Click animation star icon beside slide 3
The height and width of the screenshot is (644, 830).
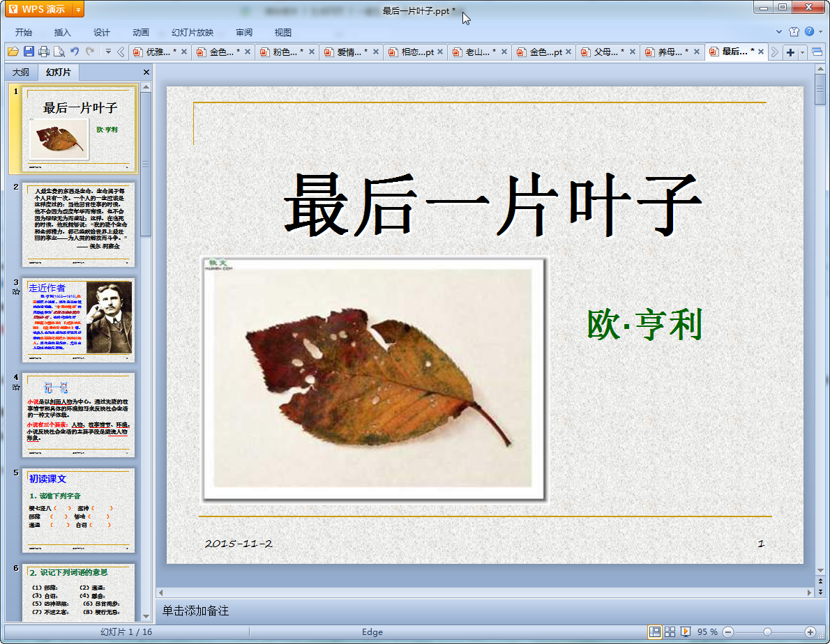16,292
